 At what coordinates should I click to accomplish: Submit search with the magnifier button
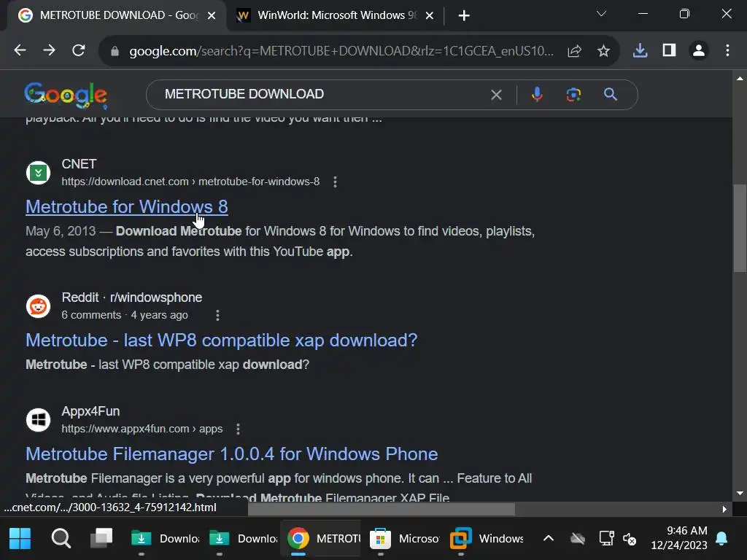pos(611,94)
